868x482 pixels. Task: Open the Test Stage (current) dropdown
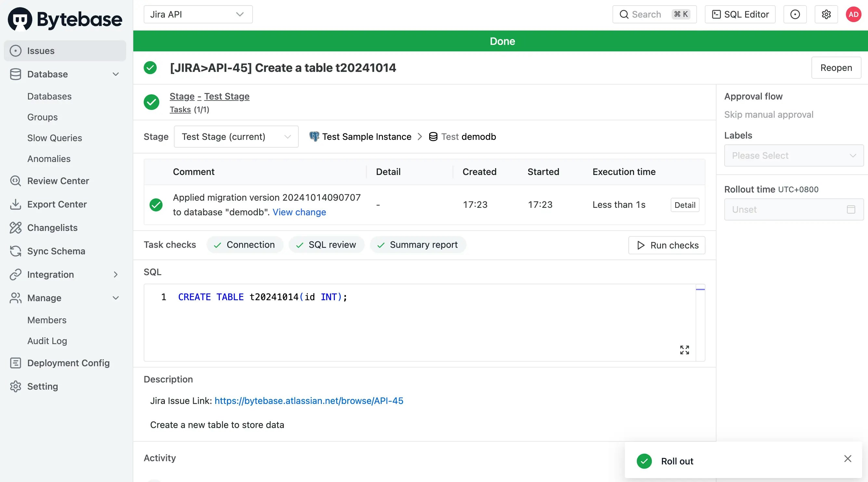pos(236,137)
